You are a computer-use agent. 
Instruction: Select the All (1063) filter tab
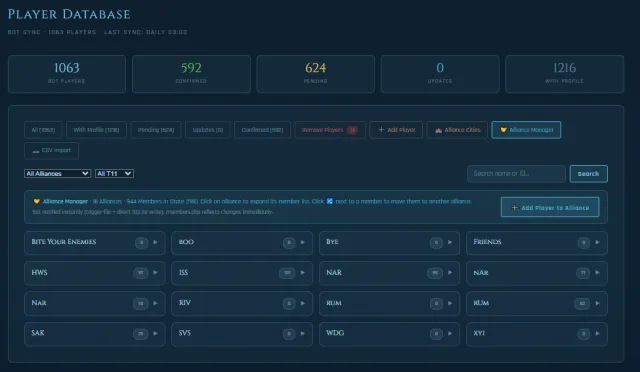43,130
